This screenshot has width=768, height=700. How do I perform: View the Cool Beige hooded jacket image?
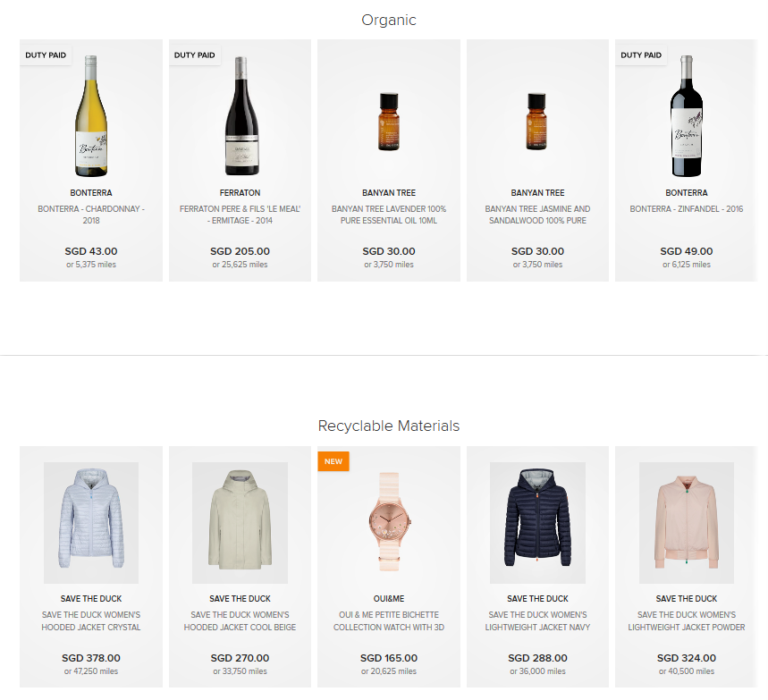[240, 523]
